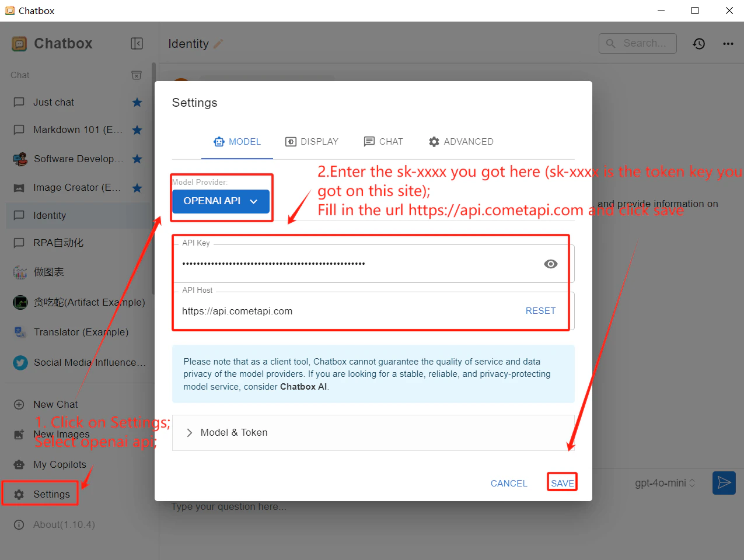Open the OPENAI API provider dropdown
Image resolution: width=744 pixels, height=560 pixels.
point(221,200)
